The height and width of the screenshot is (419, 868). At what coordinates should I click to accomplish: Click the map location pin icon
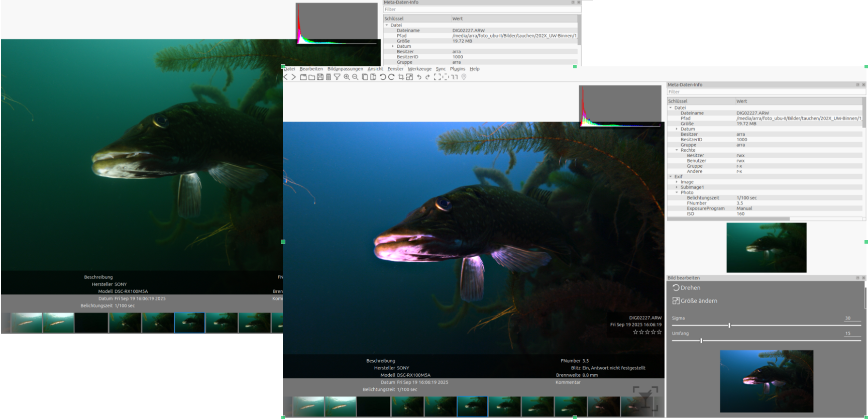(464, 77)
